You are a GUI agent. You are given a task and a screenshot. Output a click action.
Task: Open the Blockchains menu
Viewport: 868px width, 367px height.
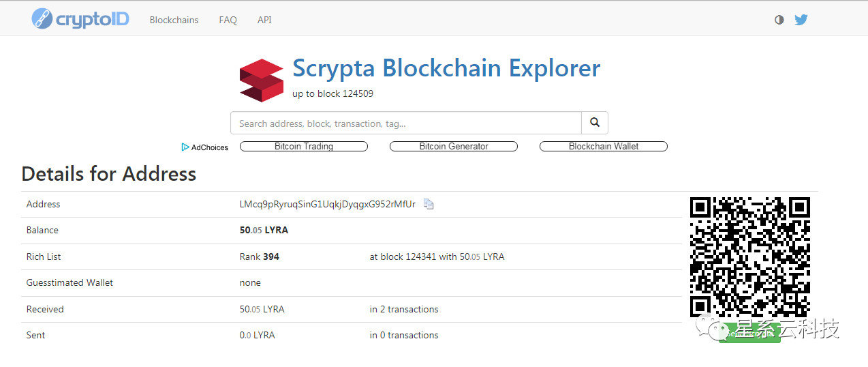point(174,20)
